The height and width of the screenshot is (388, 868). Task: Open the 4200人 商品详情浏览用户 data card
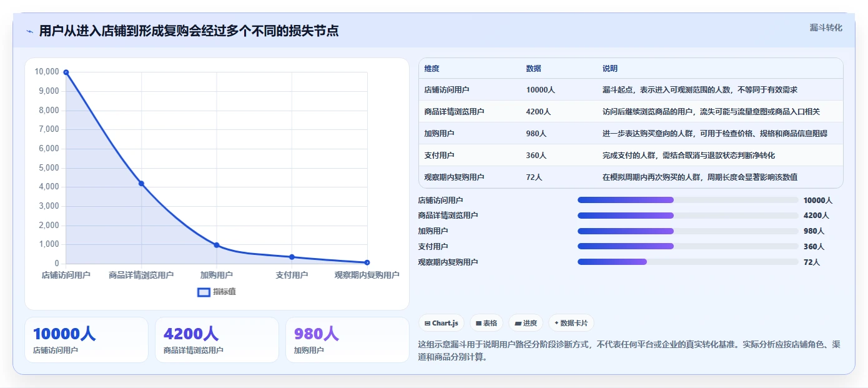point(217,340)
